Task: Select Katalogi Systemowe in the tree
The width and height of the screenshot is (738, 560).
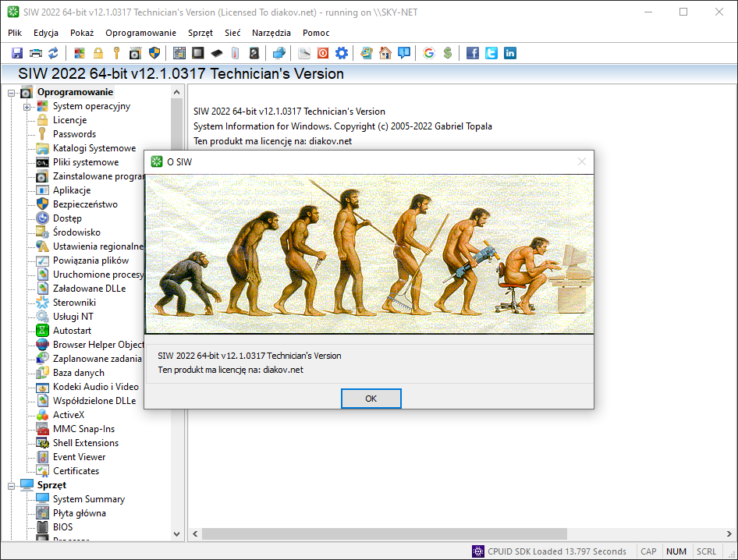Action: (94, 148)
